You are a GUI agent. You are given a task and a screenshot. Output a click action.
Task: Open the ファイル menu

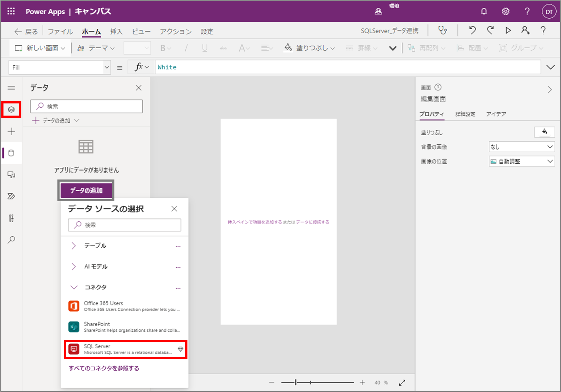point(60,32)
